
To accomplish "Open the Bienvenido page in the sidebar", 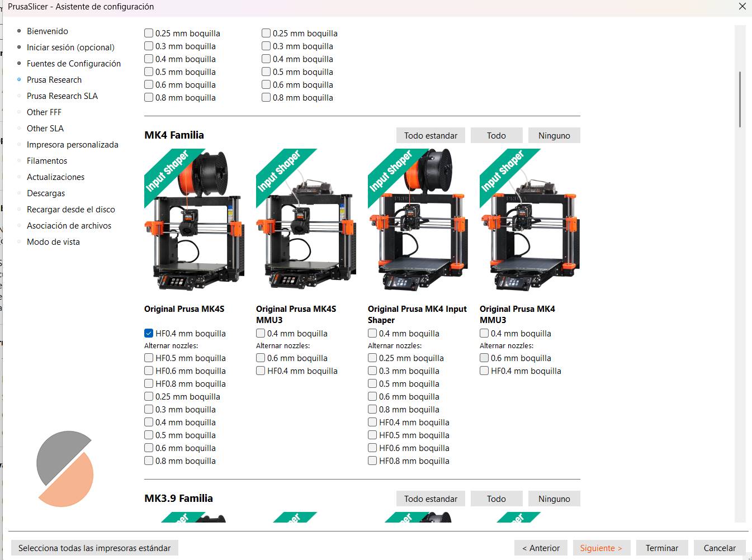I will coord(47,31).
